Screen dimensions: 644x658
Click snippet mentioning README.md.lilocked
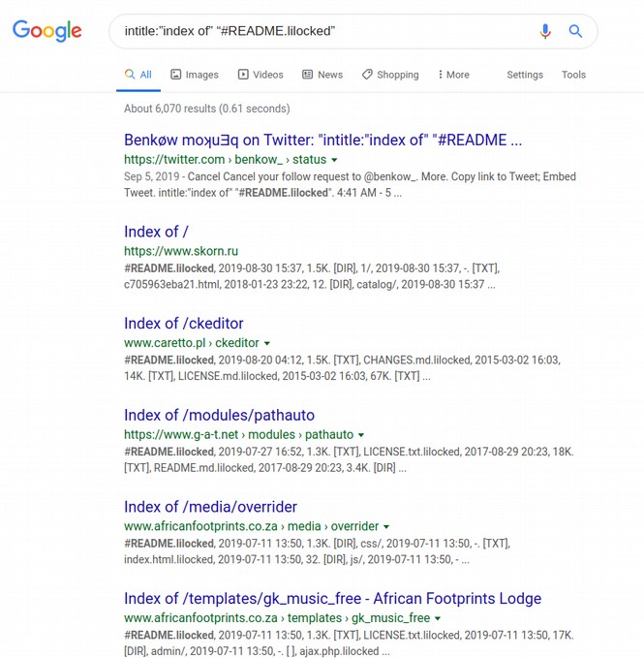[349, 459]
